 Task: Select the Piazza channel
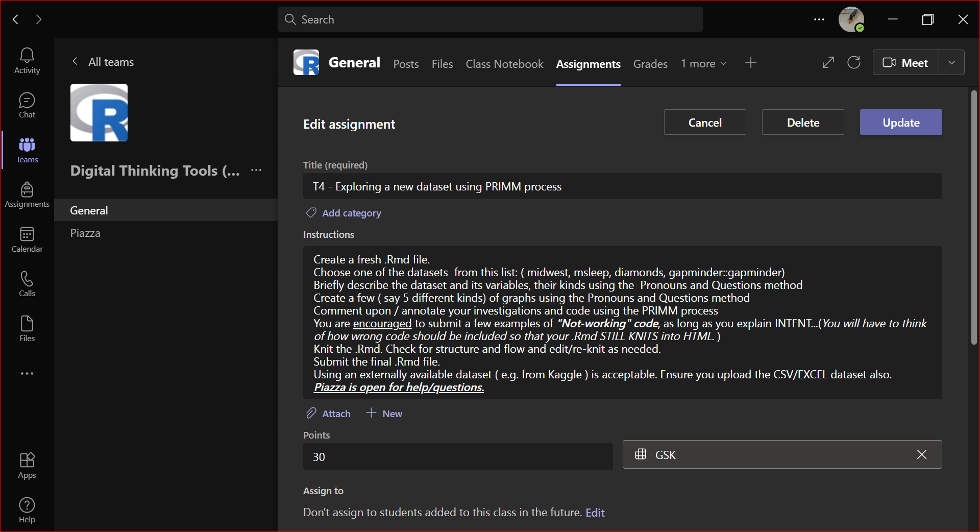[x=166, y=233]
